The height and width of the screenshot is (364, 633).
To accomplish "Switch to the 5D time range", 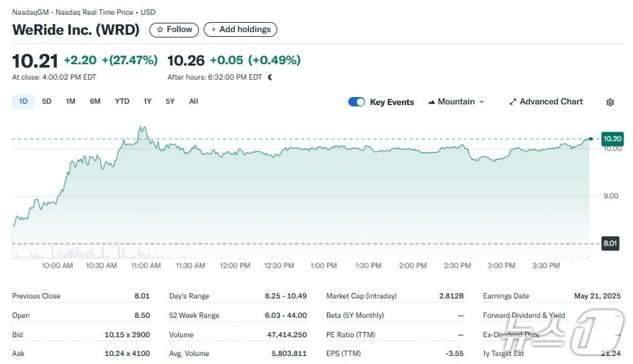I will click(x=47, y=102).
